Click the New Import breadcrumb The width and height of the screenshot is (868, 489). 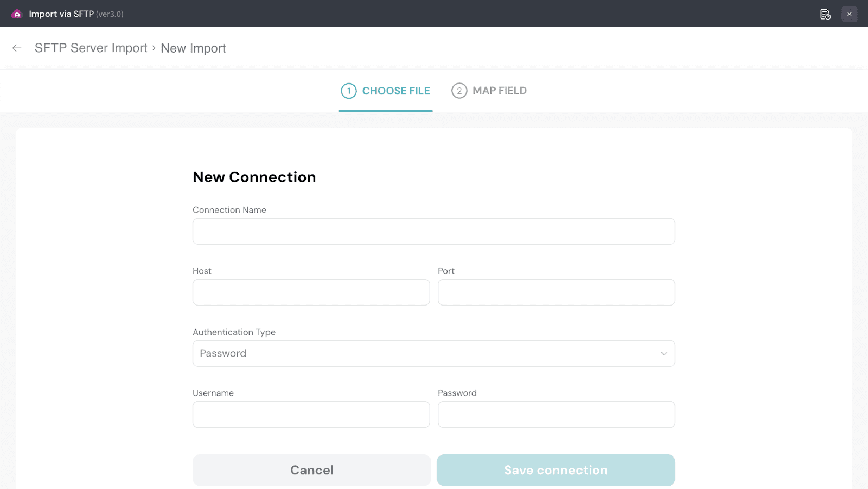[x=193, y=48]
